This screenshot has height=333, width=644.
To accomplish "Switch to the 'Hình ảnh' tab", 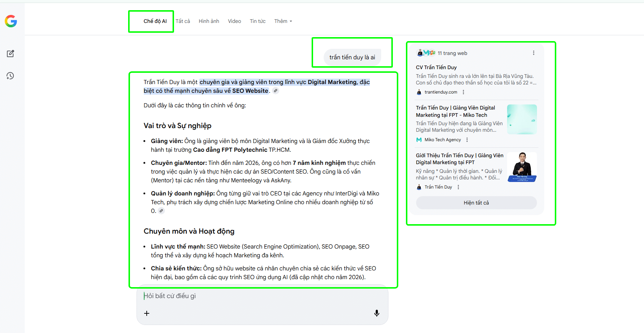I will tap(209, 21).
